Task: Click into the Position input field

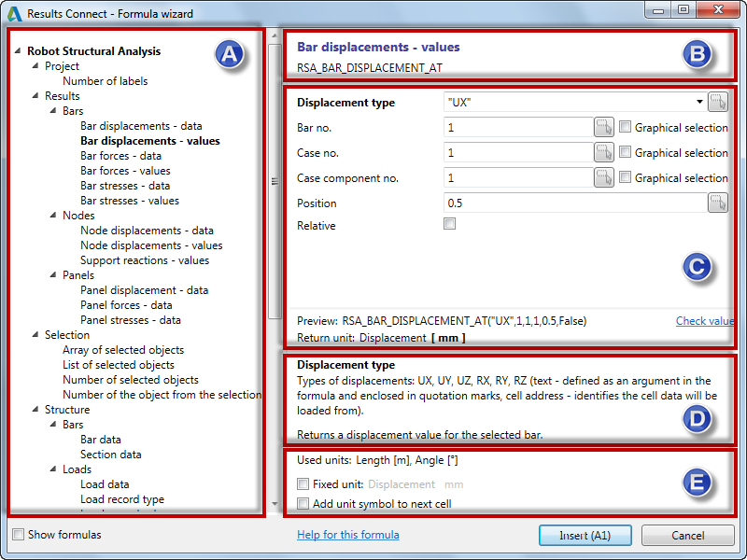Action: pos(575,203)
